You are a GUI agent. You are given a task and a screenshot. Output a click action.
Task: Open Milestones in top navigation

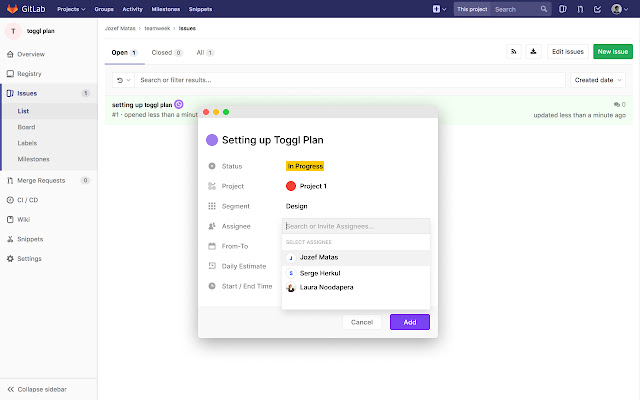[x=166, y=9]
